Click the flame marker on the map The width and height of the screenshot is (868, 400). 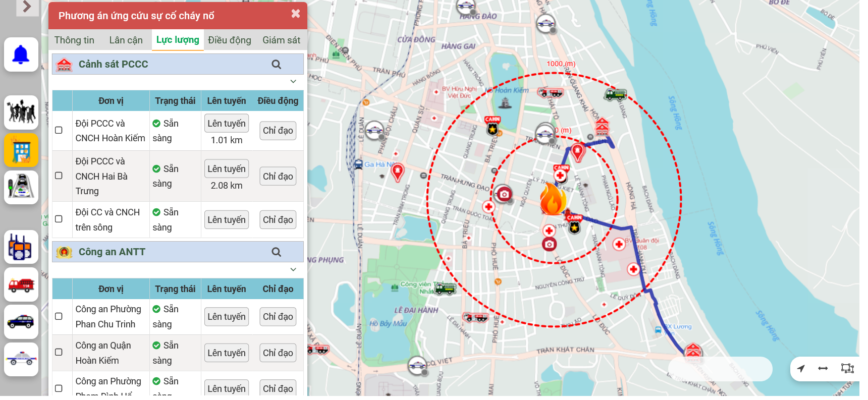(x=553, y=199)
